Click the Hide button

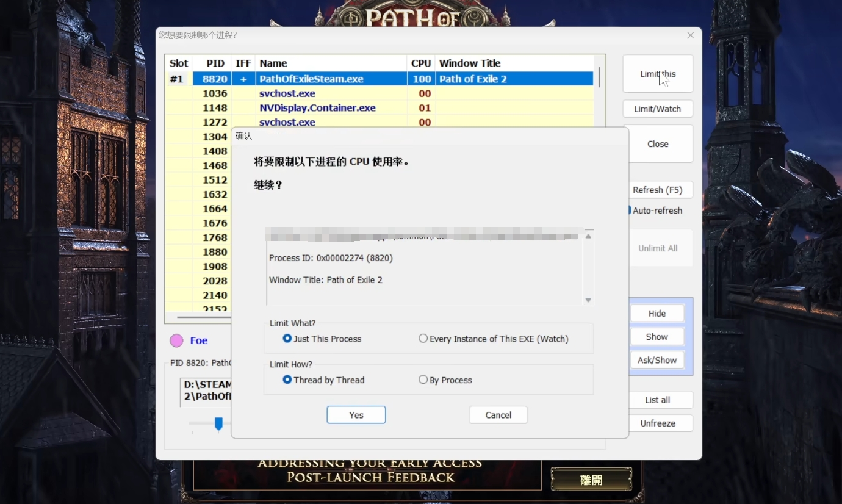tap(657, 312)
